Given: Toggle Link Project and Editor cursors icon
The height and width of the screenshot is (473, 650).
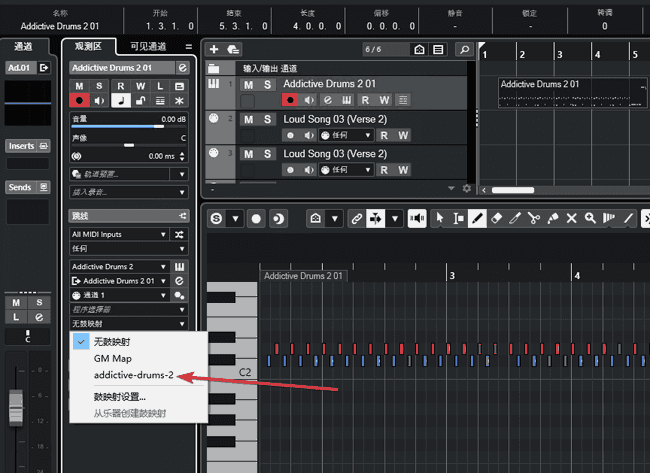Looking at the screenshot, I should coord(357,218).
